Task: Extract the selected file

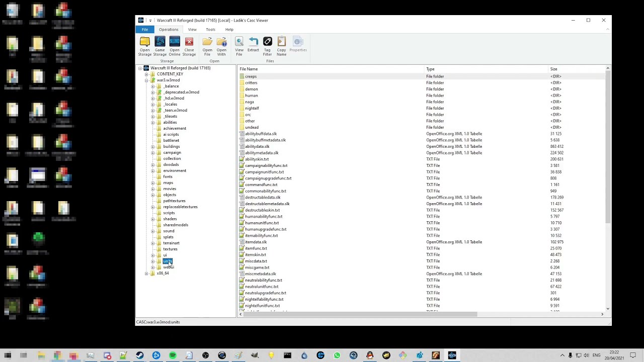Action: pyautogui.click(x=253, y=46)
